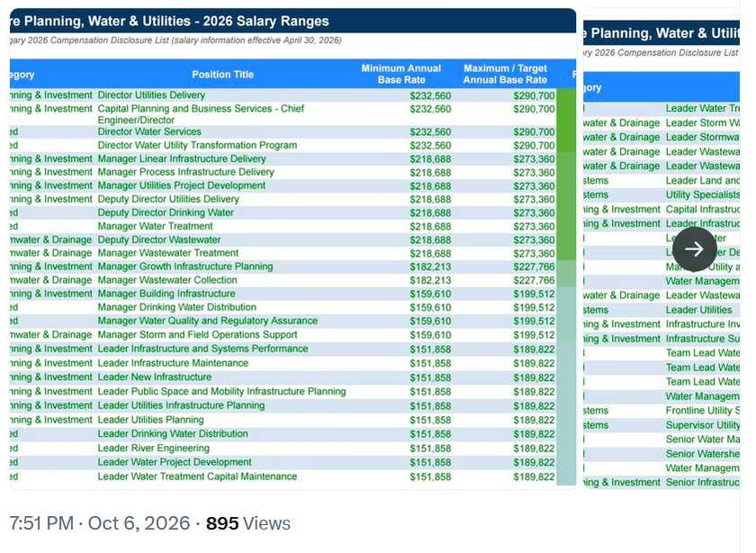Select "Manager Wastewater Collection" title

[167, 280]
